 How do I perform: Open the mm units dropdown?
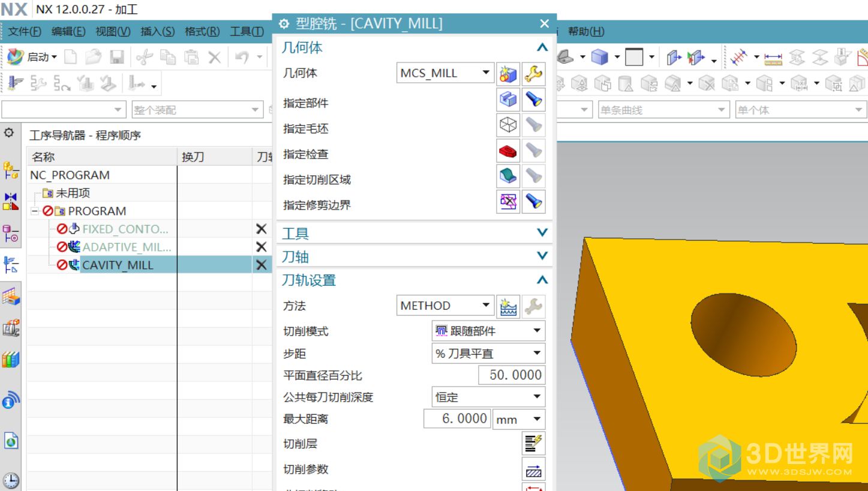coord(518,419)
